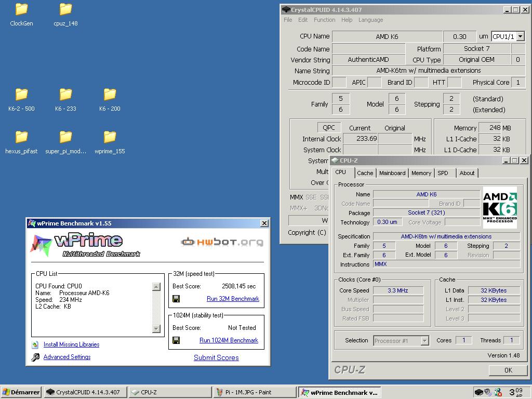Screen dimensions: 532x399
Task: Click the Package value Socket 7 (321)
Action: pyautogui.click(x=427, y=212)
